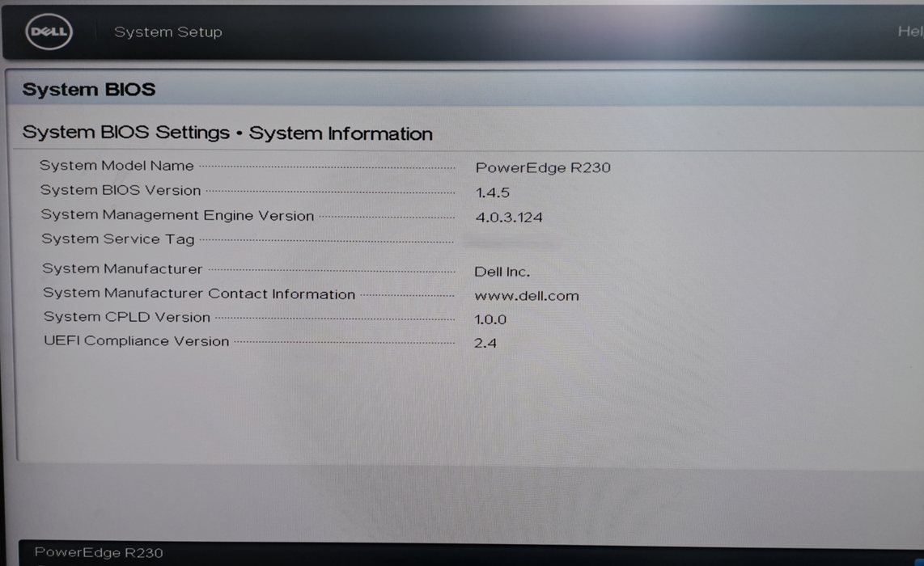924x566 pixels.
Task: Click the BIOS version value 1.4.5
Action: [x=493, y=192]
